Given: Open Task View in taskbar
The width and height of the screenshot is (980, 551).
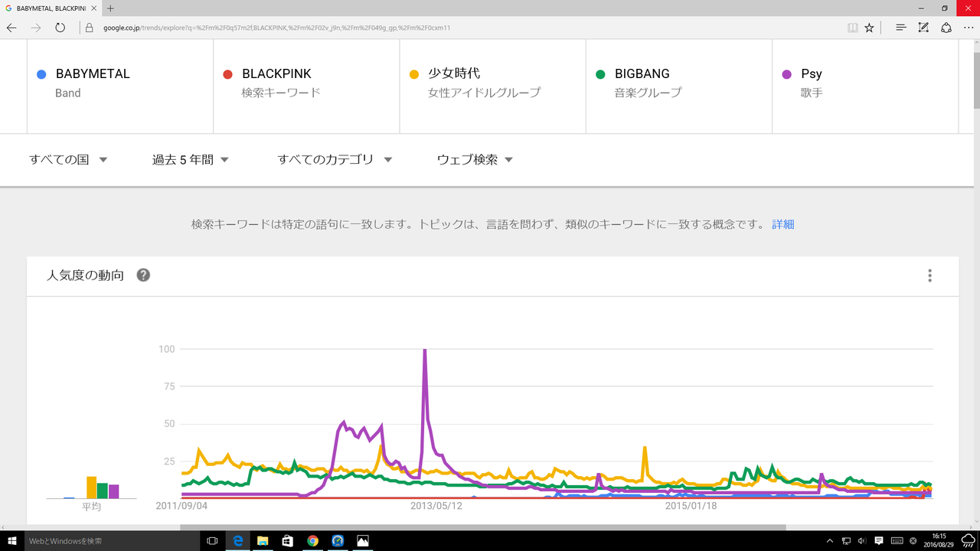Looking at the screenshot, I should [x=212, y=540].
